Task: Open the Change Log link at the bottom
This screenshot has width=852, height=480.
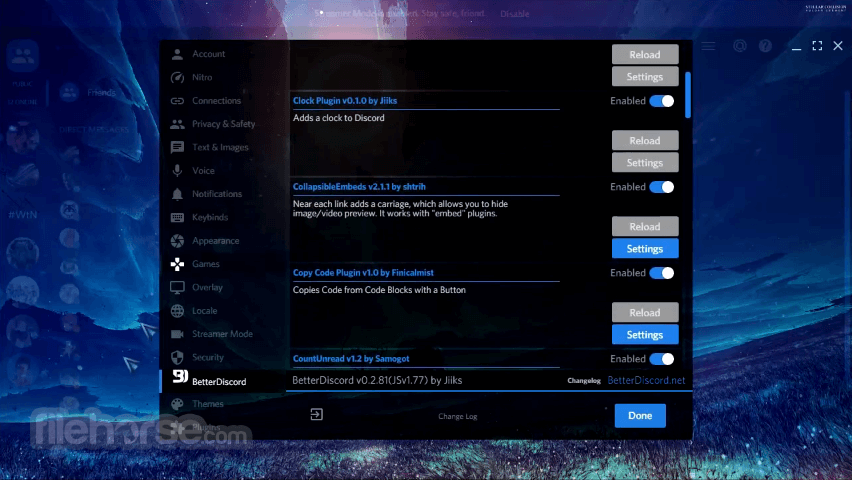Action: 458,416
